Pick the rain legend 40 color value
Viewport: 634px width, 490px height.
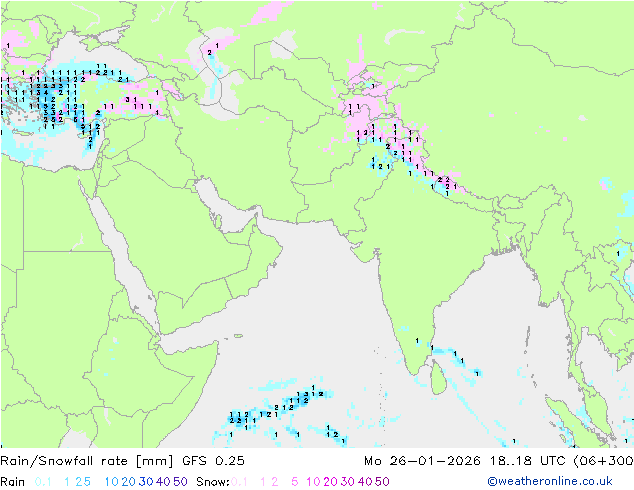163,482
